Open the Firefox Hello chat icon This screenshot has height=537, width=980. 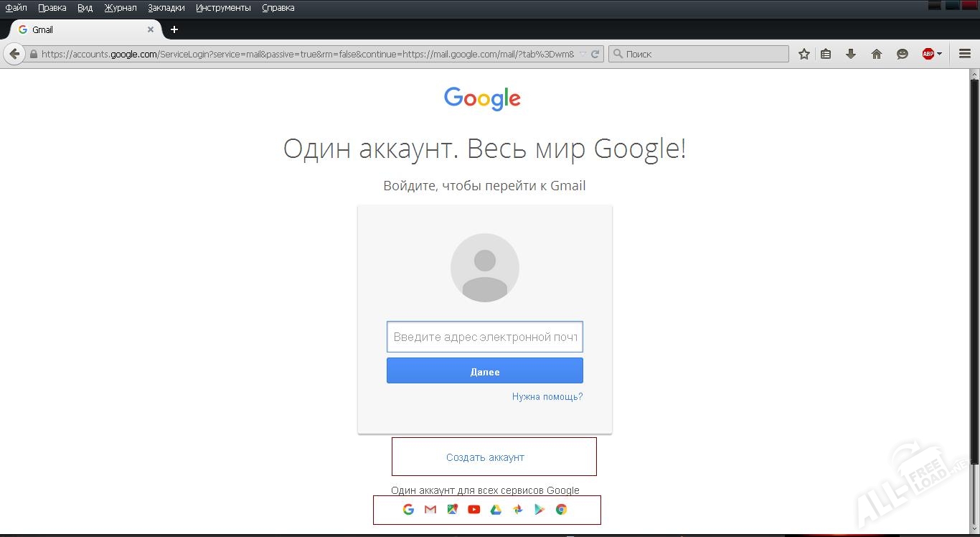[902, 54]
